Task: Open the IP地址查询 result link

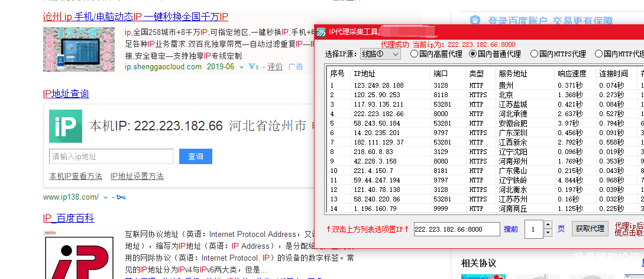Action: (x=66, y=94)
